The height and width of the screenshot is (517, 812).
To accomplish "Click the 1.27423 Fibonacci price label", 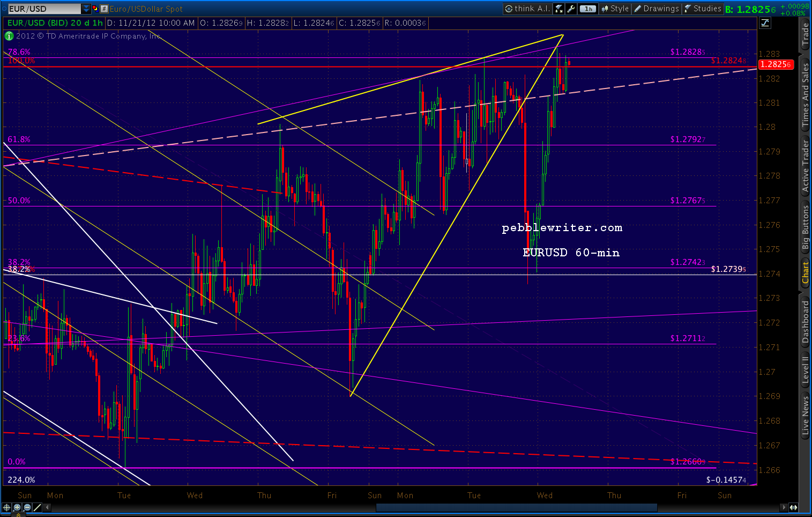I will [x=688, y=262].
